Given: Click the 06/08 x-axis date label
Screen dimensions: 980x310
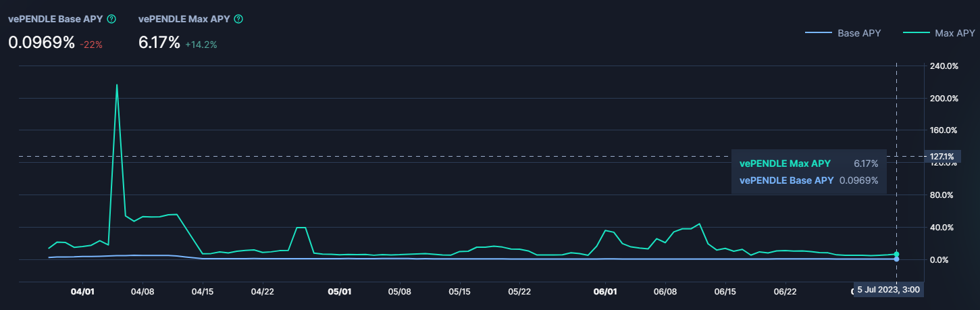Looking at the screenshot, I should click(665, 292).
